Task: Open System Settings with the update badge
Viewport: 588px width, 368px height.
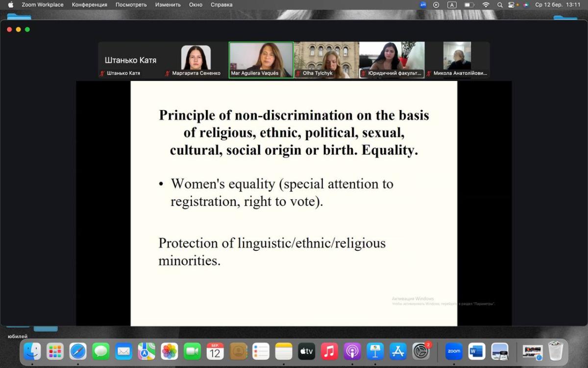Action: (421, 351)
